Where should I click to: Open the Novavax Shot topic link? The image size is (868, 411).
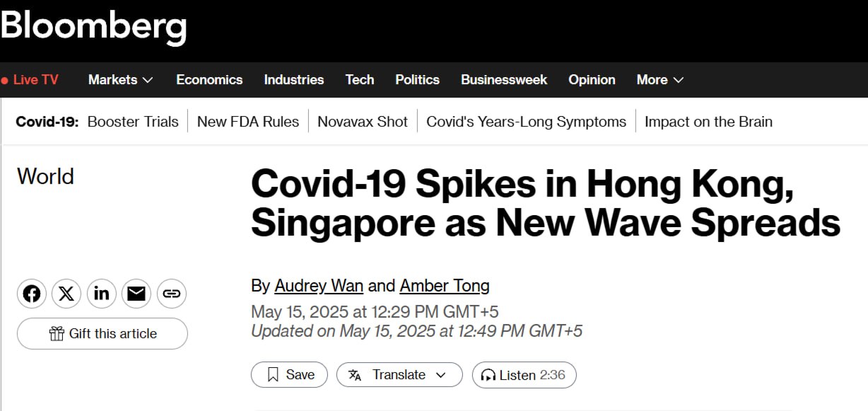362,122
